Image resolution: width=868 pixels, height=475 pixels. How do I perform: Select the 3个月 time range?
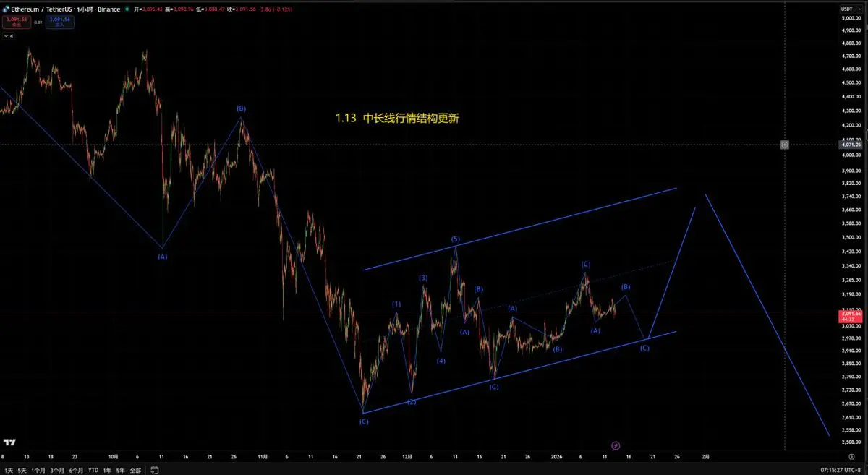(57, 470)
